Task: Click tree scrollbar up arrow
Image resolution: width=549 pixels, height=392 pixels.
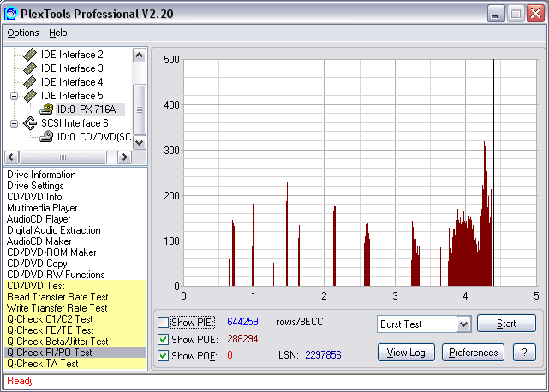Action: pyautogui.click(x=140, y=56)
